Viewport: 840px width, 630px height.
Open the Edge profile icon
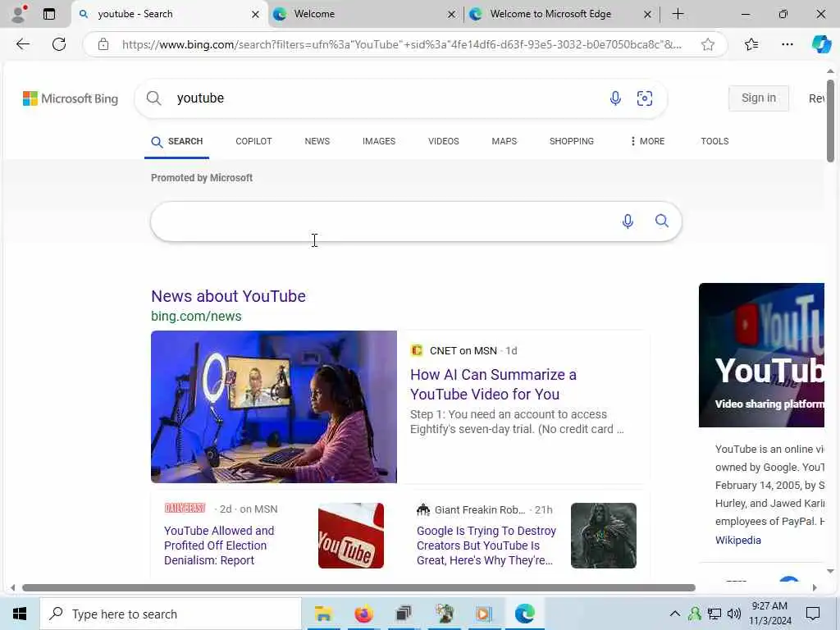(x=19, y=13)
